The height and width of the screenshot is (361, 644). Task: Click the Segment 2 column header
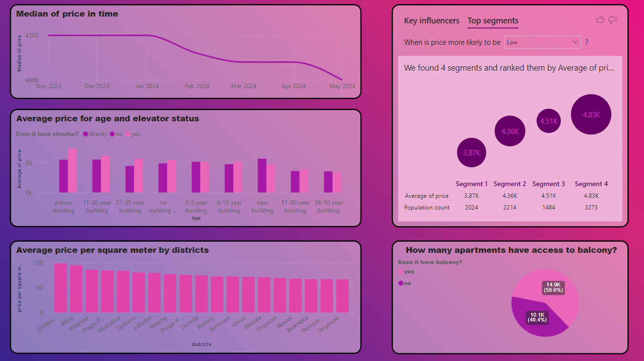[x=510, y=184]
